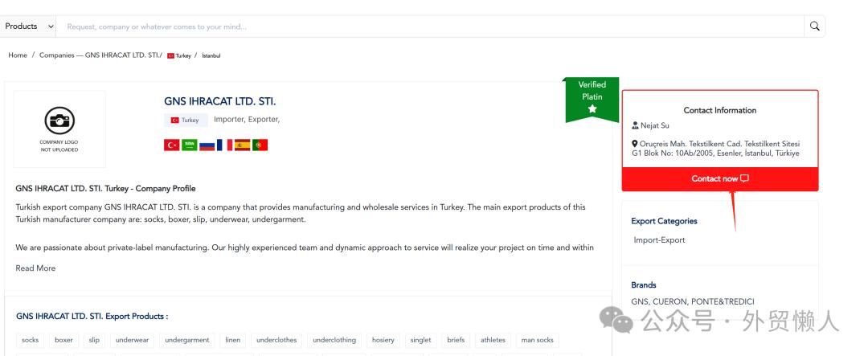Select the Portuguese flag language icon
Viewport: 868px width, 356px height.
(260, 145)
